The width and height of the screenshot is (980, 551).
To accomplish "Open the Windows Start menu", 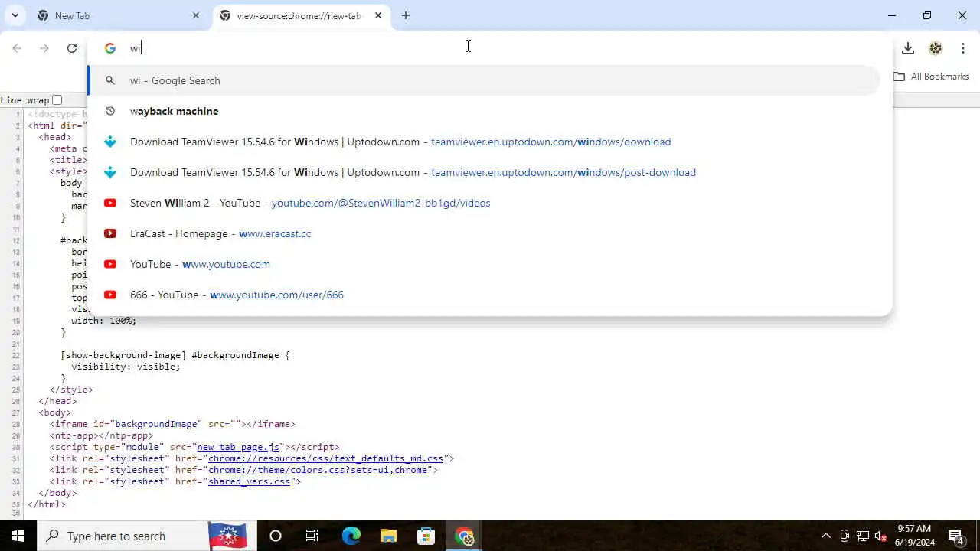I will [18, 536].
